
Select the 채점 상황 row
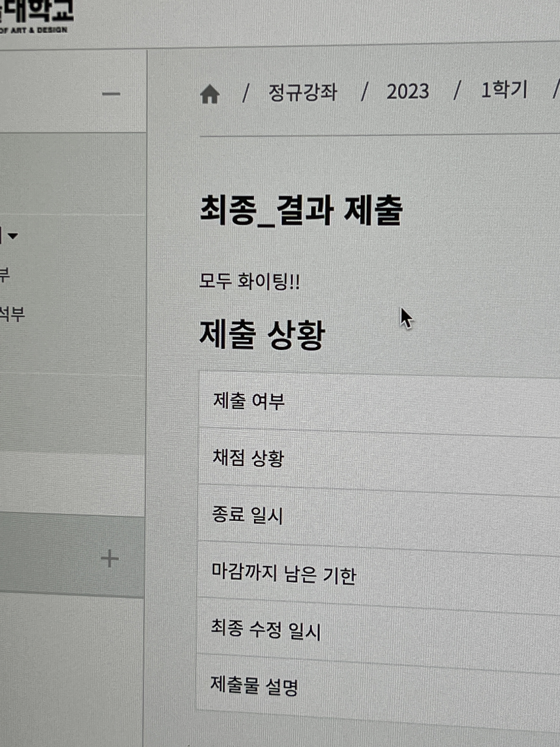(x=248, y=458)
